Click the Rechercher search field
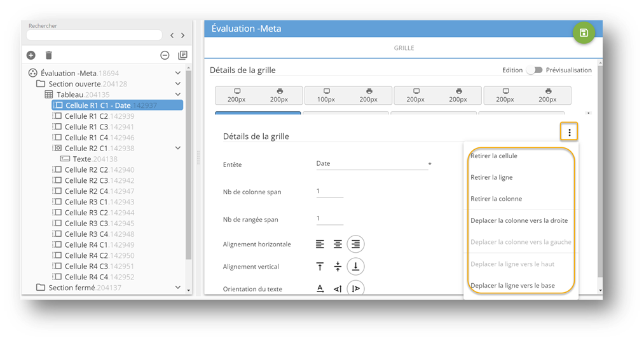The height and width of the screenshot is (341, 644). coord(94,36)
